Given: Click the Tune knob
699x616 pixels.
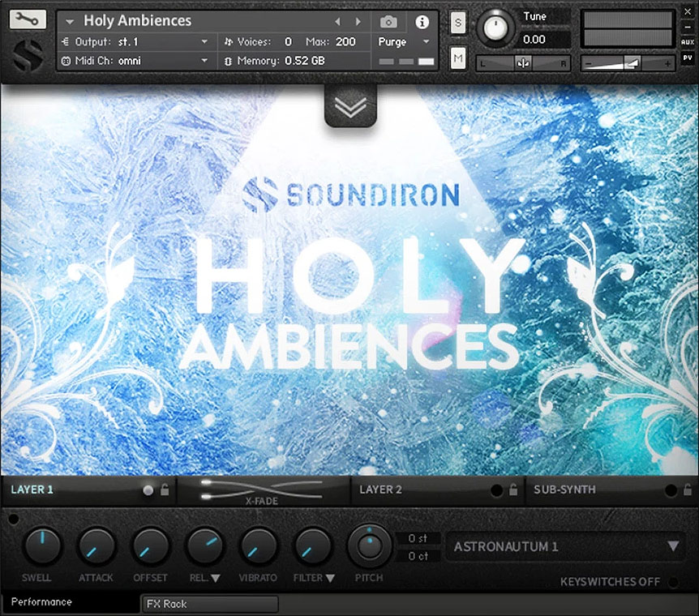Looking at the screenshot, I should click(495, 28).
